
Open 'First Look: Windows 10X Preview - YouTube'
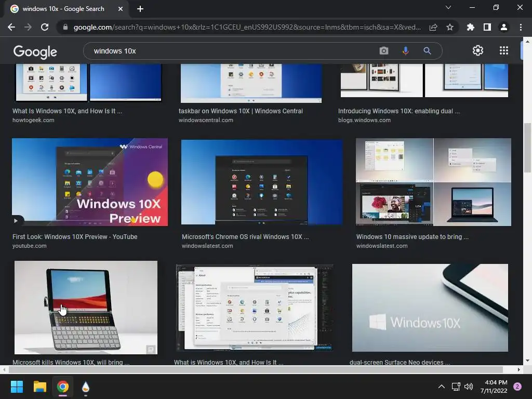pos(75,237)
